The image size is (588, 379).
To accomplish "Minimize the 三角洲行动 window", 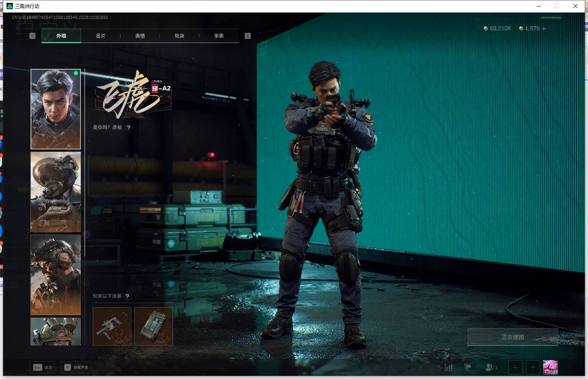I will 539,6.
